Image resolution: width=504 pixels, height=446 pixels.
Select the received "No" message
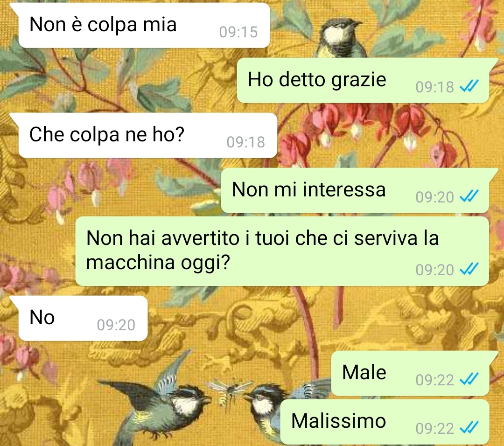(x=83, y=318)
